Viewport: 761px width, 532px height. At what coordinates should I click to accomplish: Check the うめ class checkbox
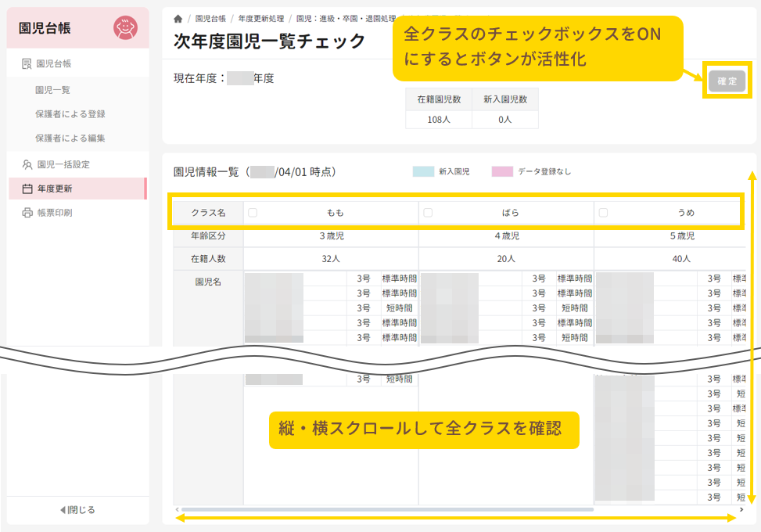click(603, 212)
